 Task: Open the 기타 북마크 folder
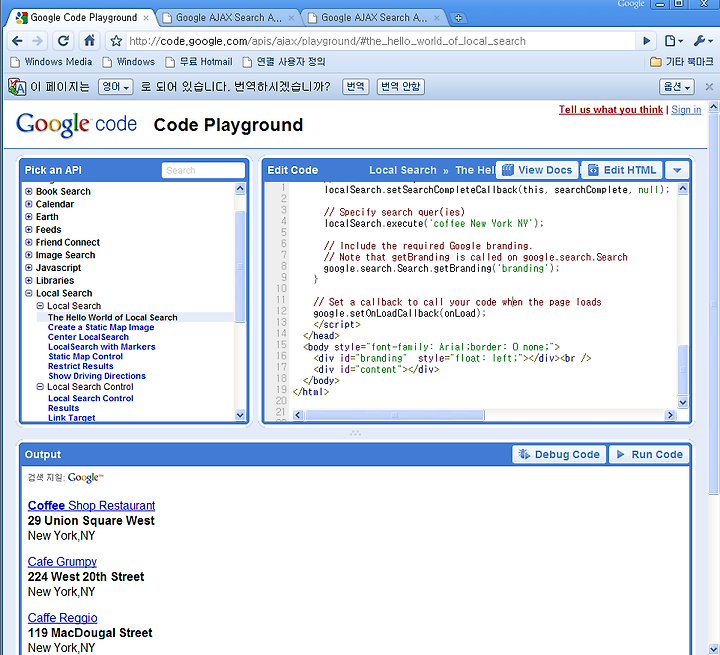682,62
